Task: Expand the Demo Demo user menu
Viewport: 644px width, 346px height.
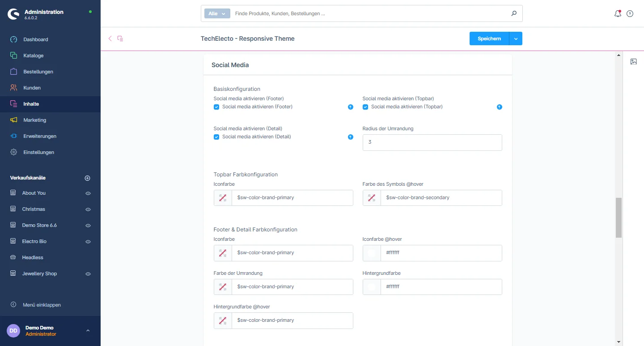Action: (x=88, y=331)
